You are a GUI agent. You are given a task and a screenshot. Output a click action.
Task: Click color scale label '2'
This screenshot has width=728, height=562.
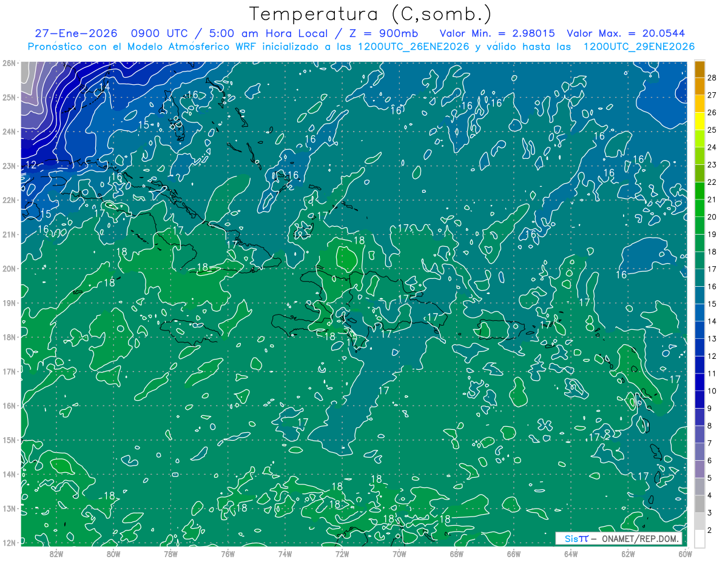(x=710, y=530)
